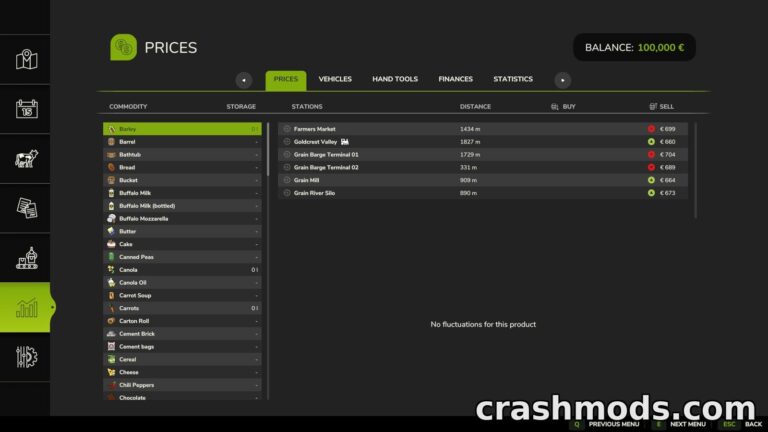
Task: Click green price trend icon for Grain Mill
Action: [x=651, y=180]
